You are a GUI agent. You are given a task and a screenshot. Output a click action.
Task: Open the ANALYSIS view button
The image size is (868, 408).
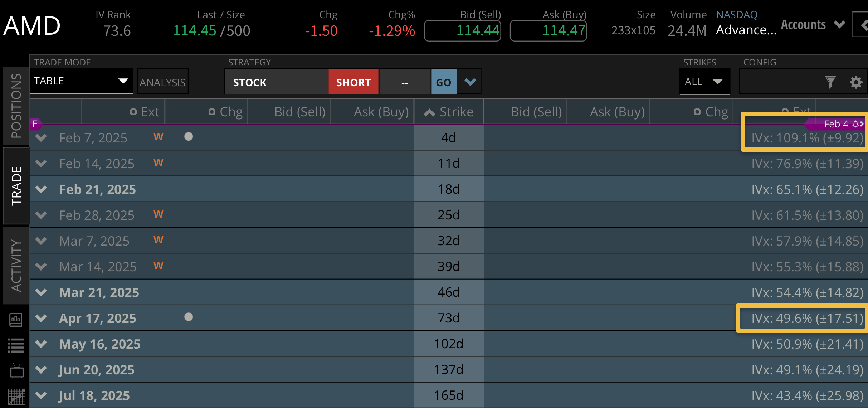[x=162, y=81]
